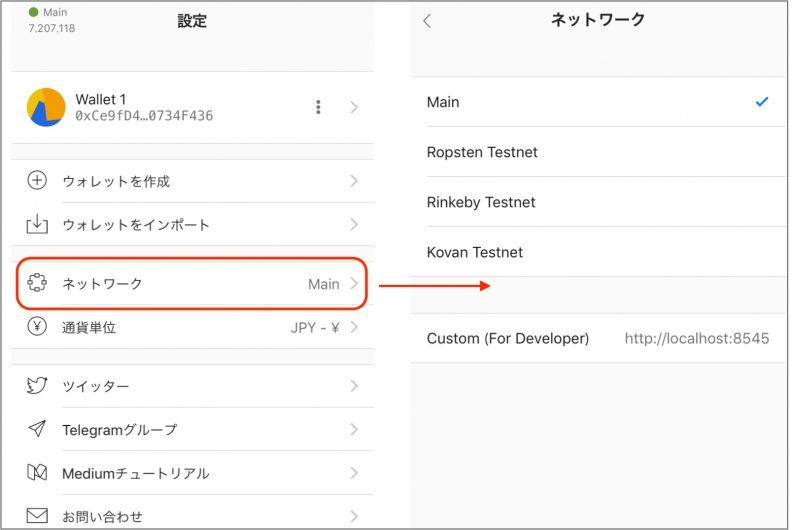The image size is (800, 530).
Task: Open chevron on ウォレットを作成 row
Action: click(354, 181)
